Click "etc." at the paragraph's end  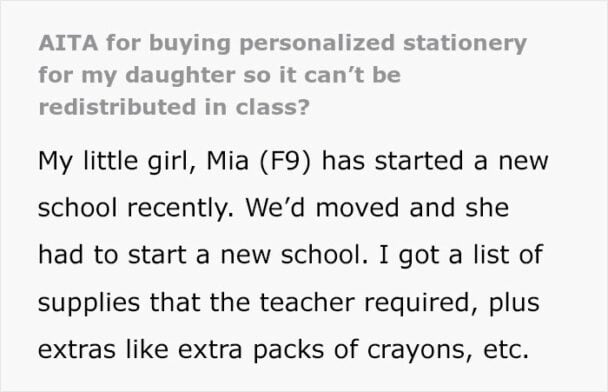click(x=506, y=350)
